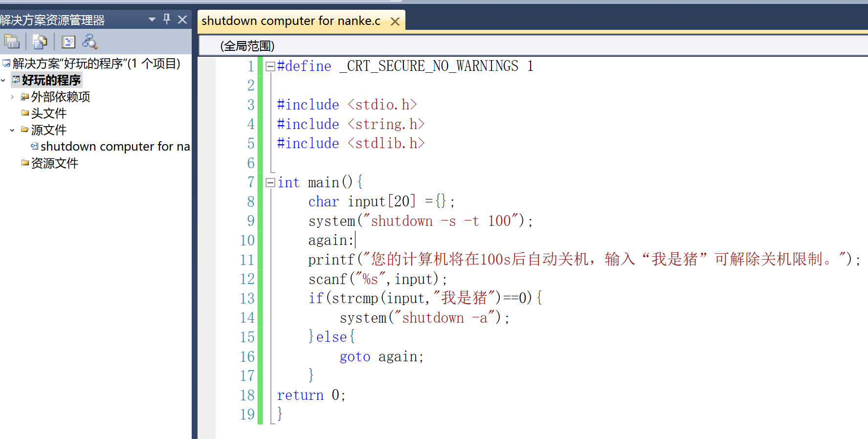Select the 好玩的程序 project name

[x=51, y=80]
